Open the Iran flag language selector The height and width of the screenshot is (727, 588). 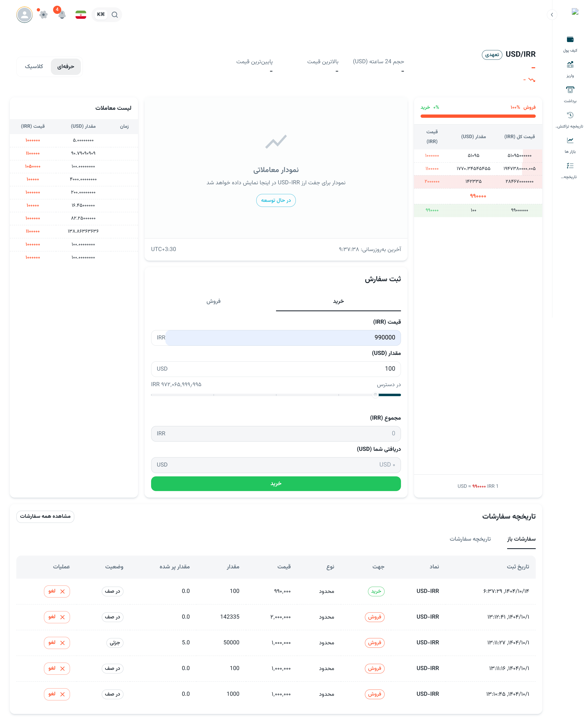point(81,14)
